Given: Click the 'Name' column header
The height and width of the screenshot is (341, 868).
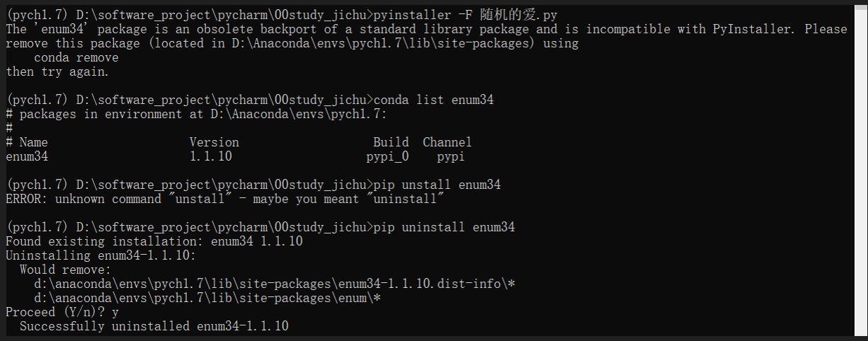Looking at the screenshot, I should coord(34,142).
